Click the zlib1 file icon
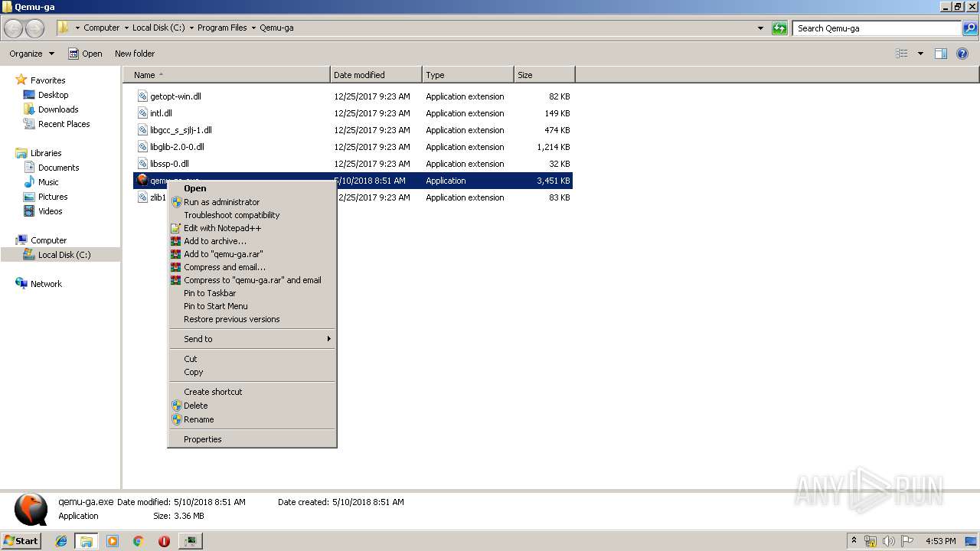Image resolution: width=980 pixels, height=551 pixels. [x=142, y=197]
